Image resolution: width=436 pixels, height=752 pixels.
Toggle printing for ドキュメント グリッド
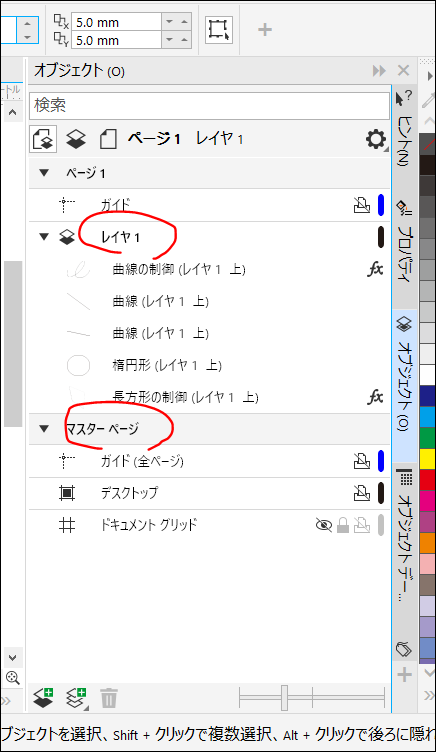362,525
